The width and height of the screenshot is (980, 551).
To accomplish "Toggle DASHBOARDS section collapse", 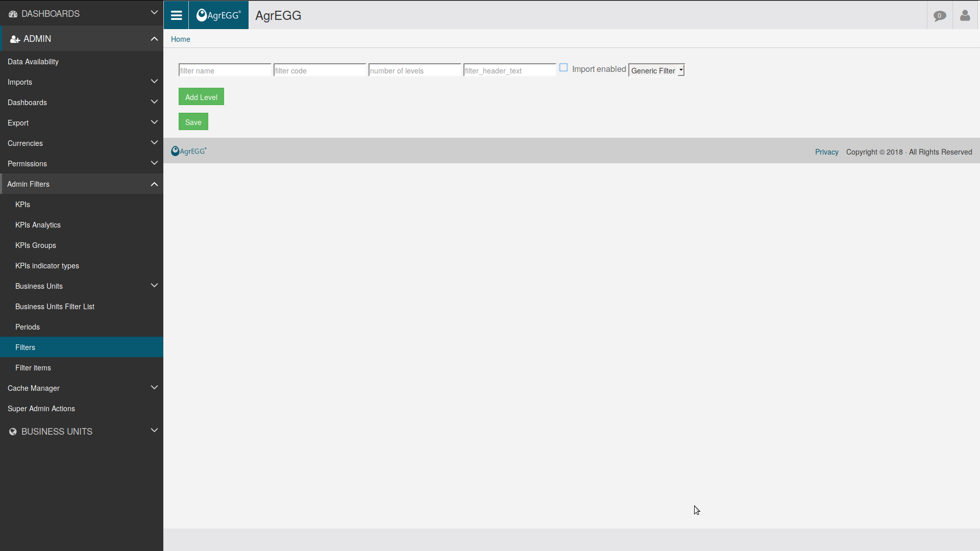I will (154, 13).
